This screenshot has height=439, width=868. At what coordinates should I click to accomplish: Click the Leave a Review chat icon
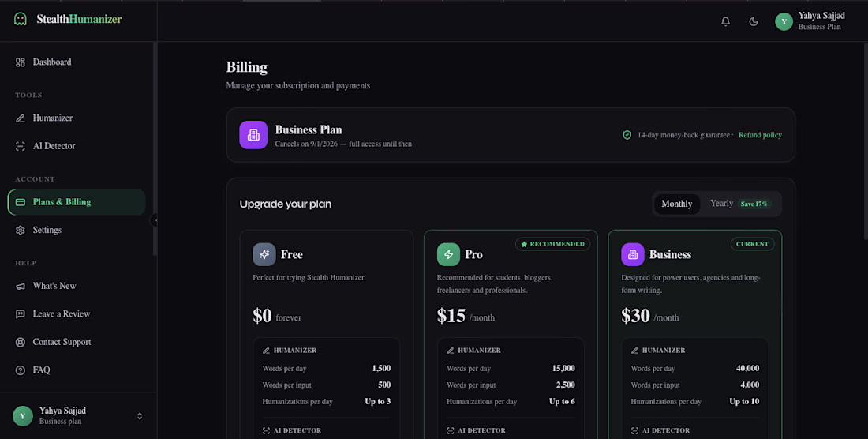click(x=21, y=314)
